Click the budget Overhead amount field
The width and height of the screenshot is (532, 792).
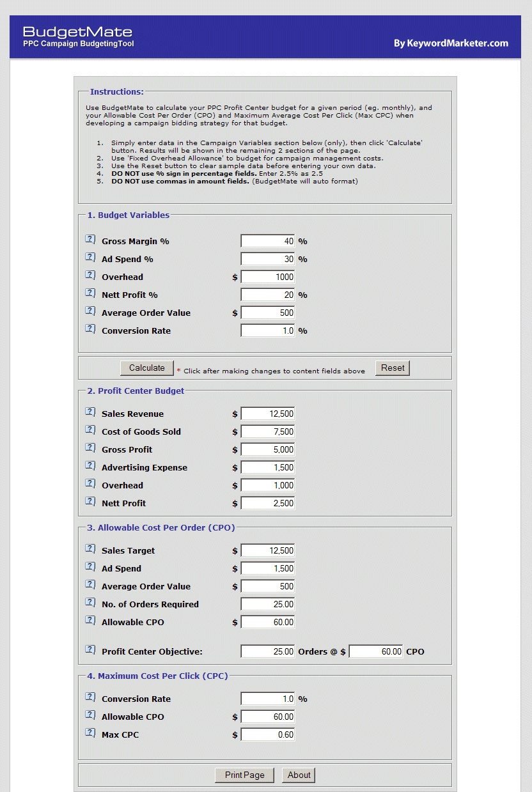(x=268, y=277)
